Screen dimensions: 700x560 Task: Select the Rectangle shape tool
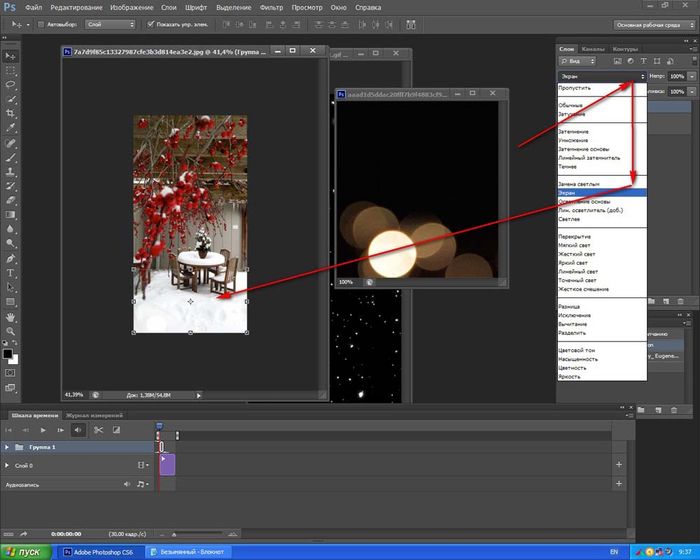click(x=10, y=301)
